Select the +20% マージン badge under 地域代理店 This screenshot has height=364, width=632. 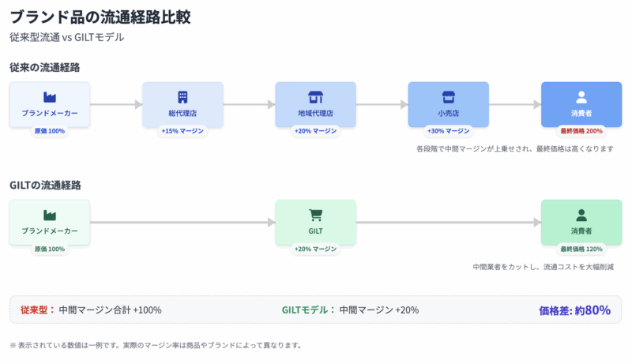pyautogui.click(x=315, y=131)
